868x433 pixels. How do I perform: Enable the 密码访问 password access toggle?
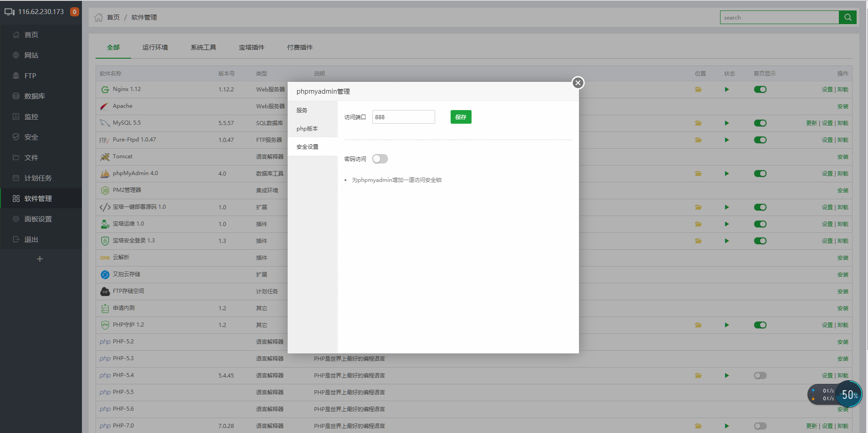pyautogui.click(x=380, y=159)
